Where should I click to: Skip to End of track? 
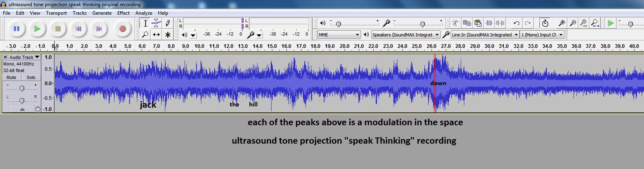99,29
